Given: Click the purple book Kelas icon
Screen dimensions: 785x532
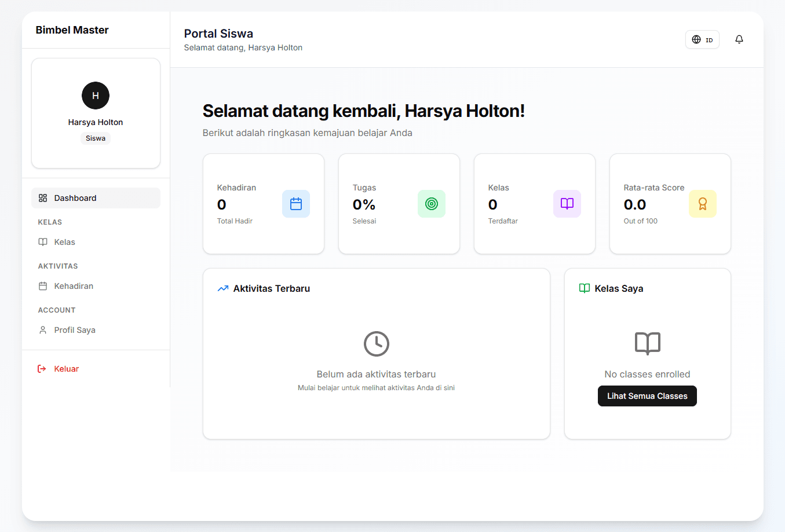Looking at the screenshot, I should pyautogui.click(x=567, y=204).
